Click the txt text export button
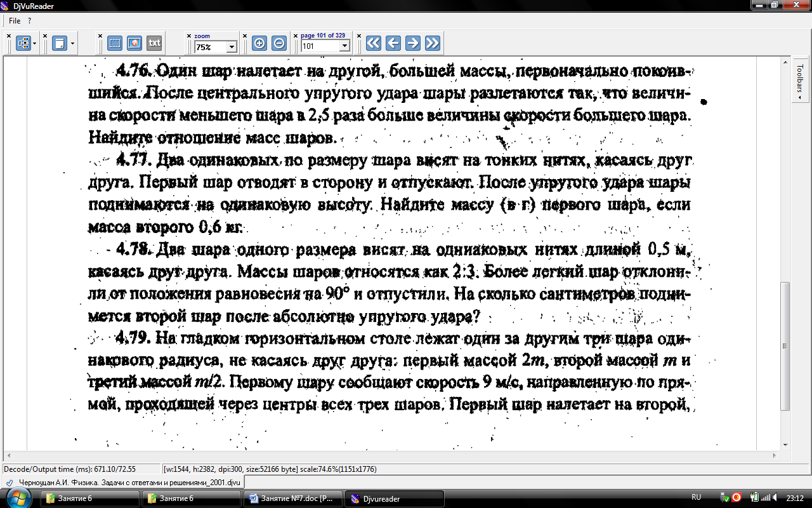The width and height of the screenshot is (812, 508). 154,43
